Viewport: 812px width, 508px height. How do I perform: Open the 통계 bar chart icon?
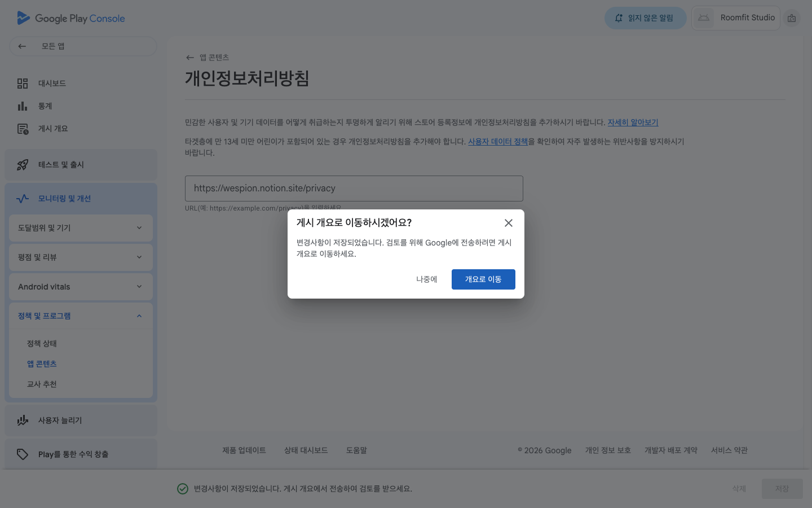click(23, 106)
